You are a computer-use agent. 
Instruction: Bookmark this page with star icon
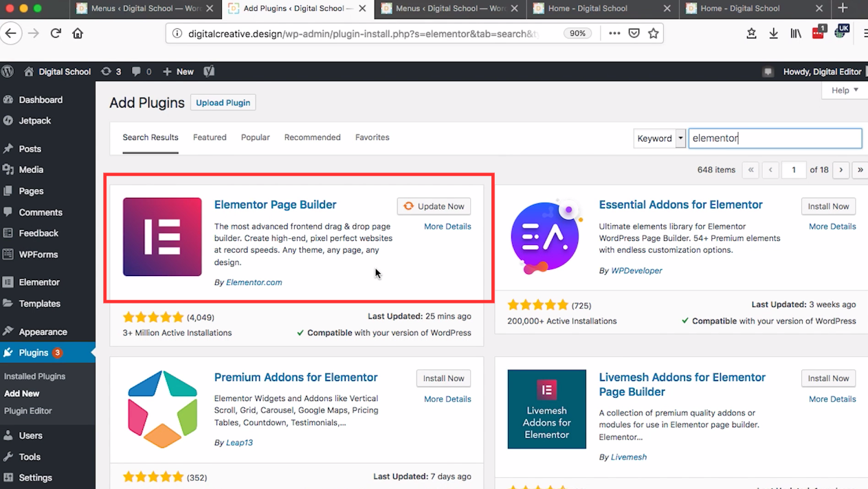tap(653, 33)
